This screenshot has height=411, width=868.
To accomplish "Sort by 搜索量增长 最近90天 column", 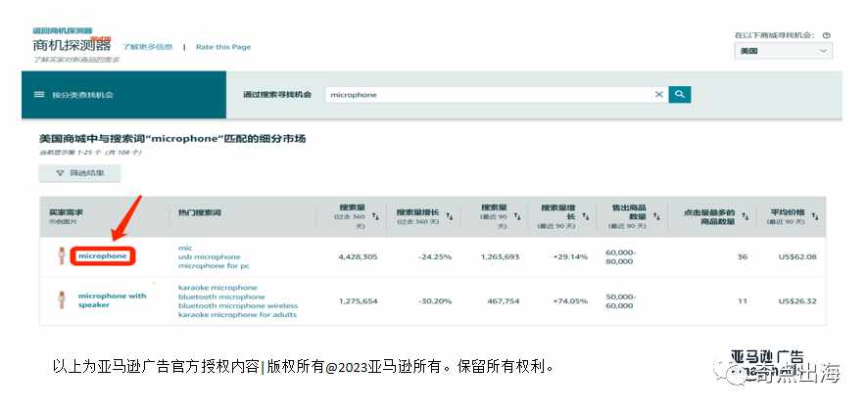I will coord(586,216).
